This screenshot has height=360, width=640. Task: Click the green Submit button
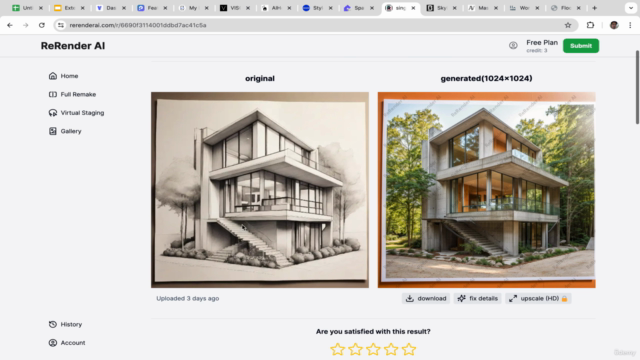[581, 46]
